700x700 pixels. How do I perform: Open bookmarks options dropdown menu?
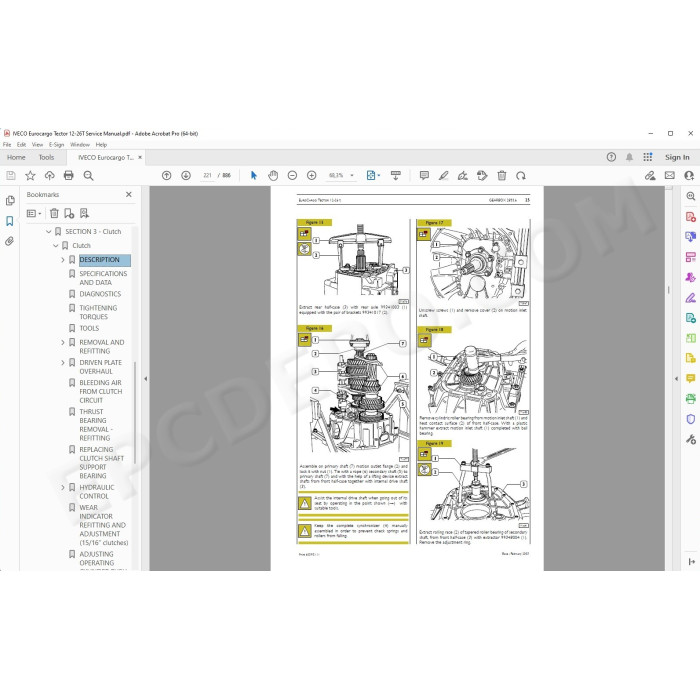(x=34, y=213)
